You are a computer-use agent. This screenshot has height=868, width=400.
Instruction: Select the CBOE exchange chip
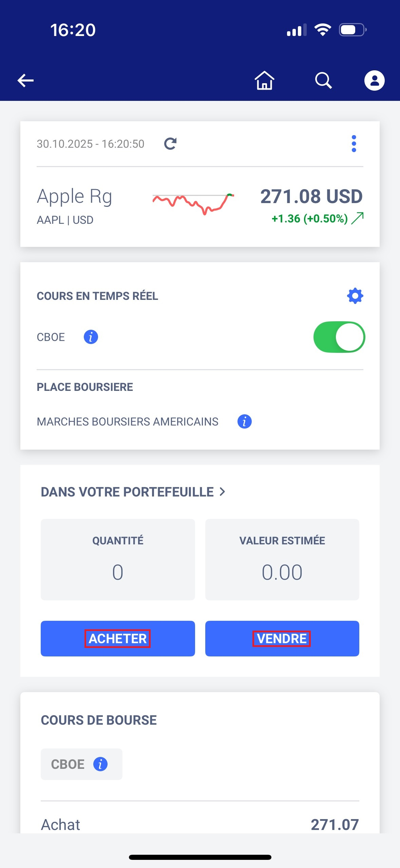click(x=68, y=764)
